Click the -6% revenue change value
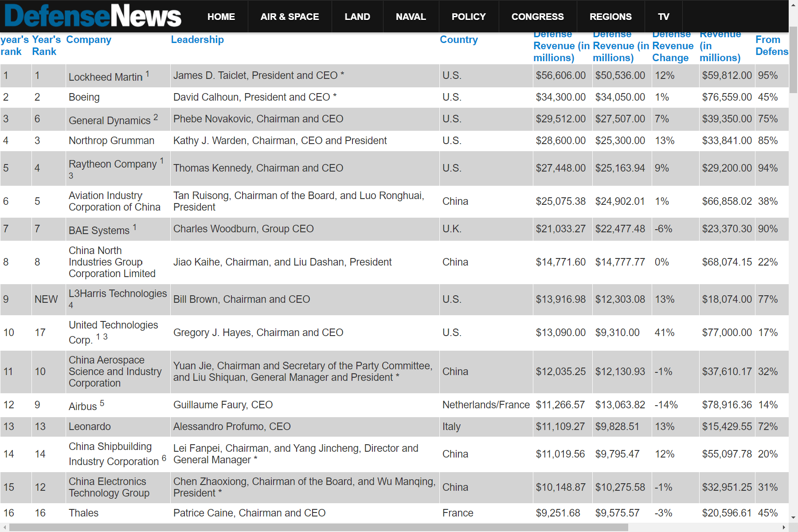The image size is (798, 532). (x=663, y=229)
